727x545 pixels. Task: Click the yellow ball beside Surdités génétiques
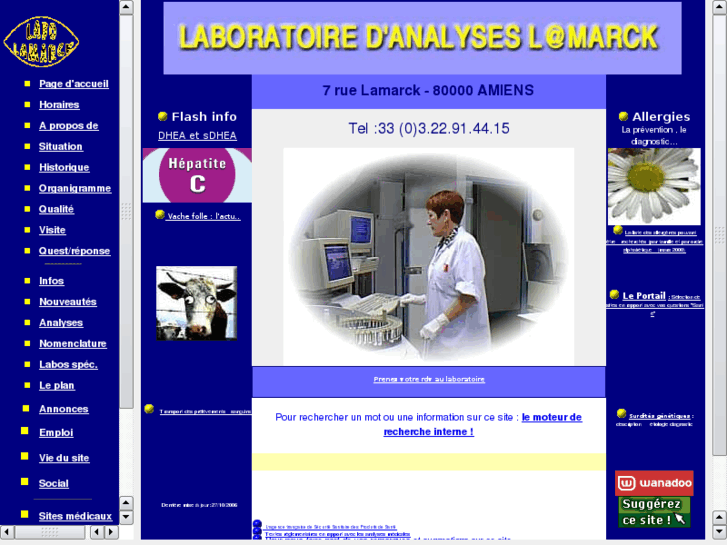622,413
